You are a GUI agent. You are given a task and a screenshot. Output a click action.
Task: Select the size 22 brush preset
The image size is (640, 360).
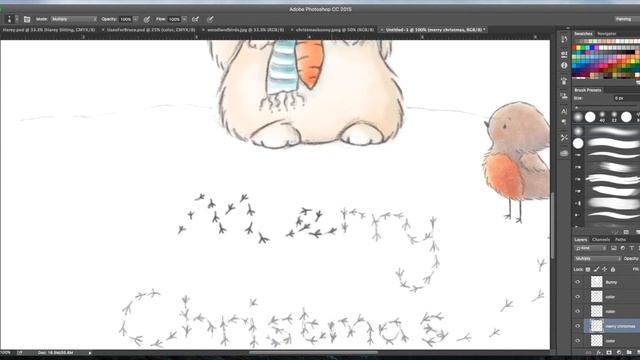614,118
